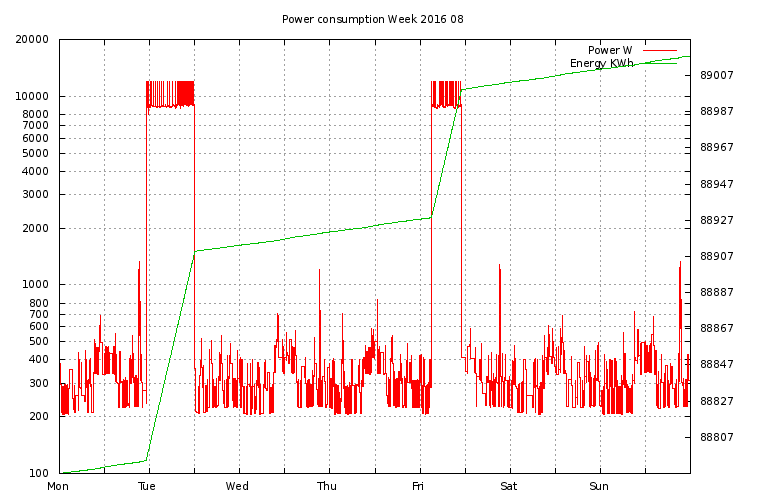Click the '88967' right axis value

pos(717,147)
